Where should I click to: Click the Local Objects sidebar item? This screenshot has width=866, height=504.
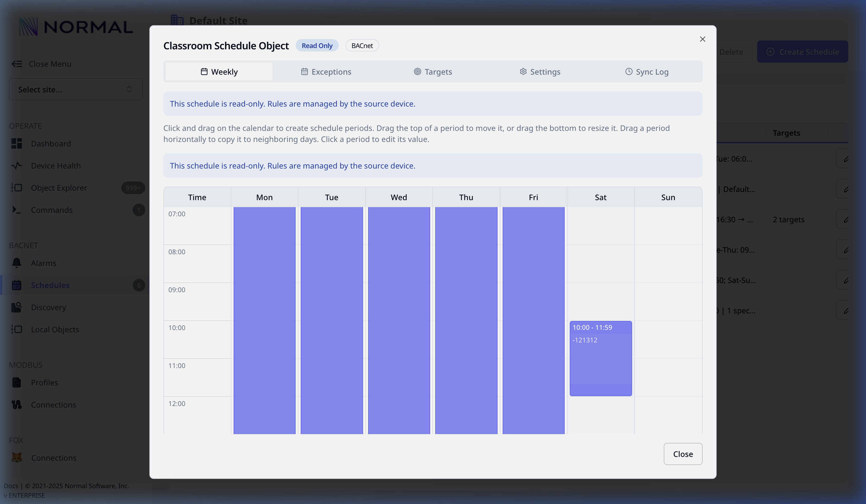click(x=55, y=329)
